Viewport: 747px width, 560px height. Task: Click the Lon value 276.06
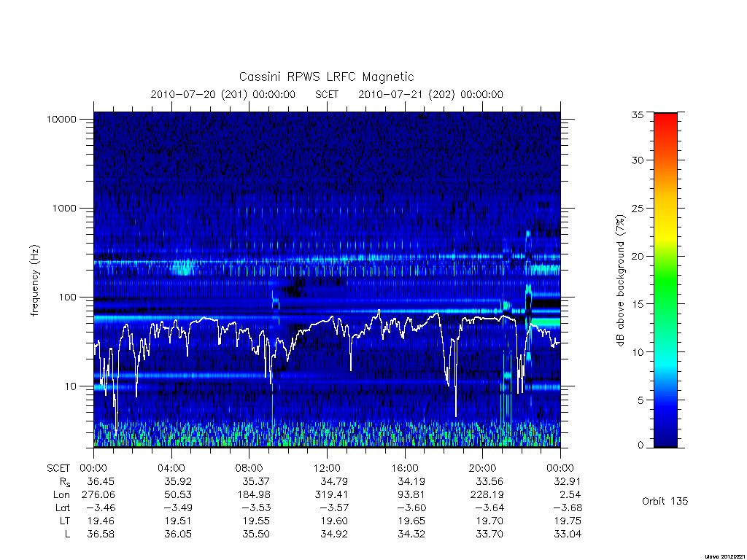pos(98,495)
